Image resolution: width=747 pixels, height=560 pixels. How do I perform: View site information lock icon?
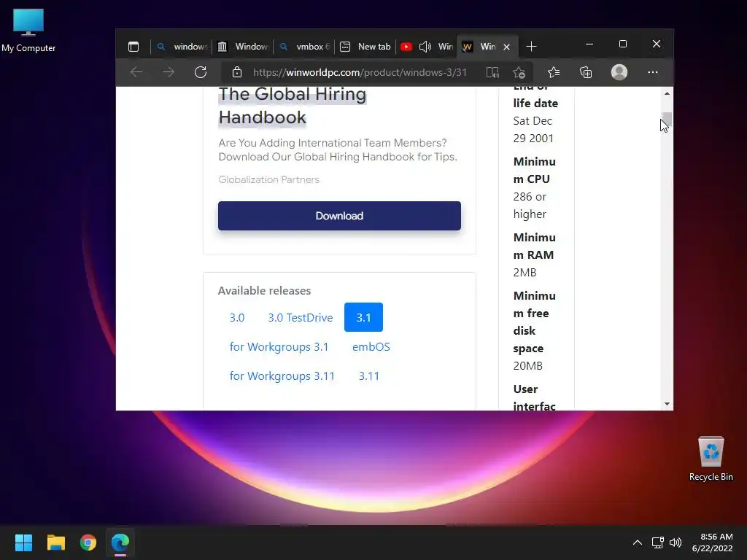[x=237, y=72]
